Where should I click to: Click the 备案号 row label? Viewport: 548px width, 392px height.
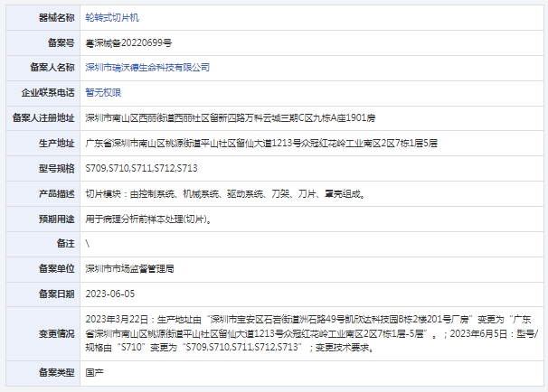pos(61,43)
